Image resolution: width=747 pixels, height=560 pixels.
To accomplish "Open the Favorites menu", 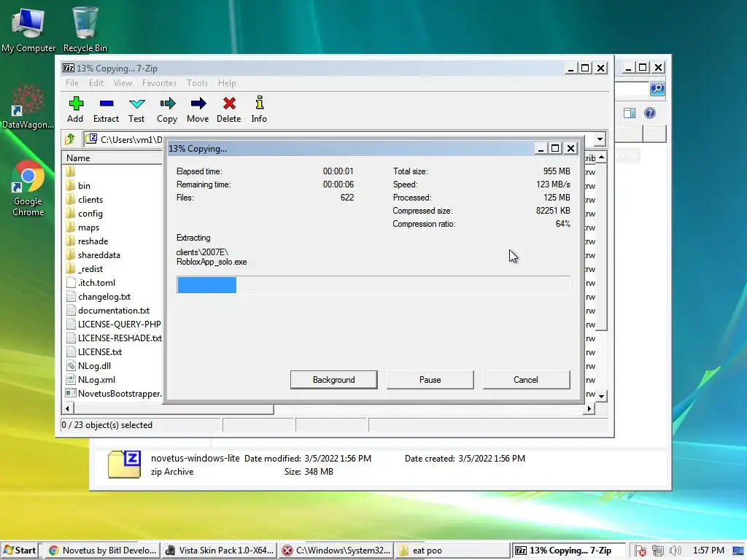I will pos(159,83).
